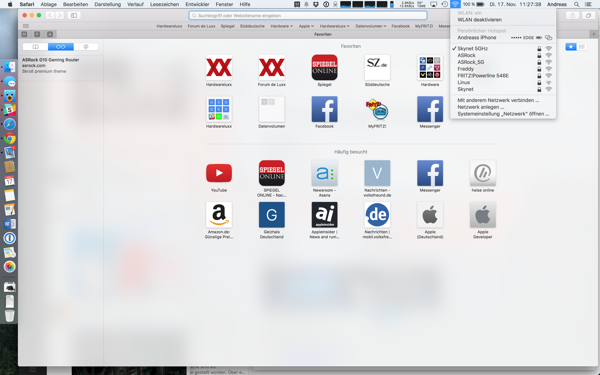Select the Skynet 5GHz network
Viewport: 600px width, 375px height.
[x=503, y=49]
